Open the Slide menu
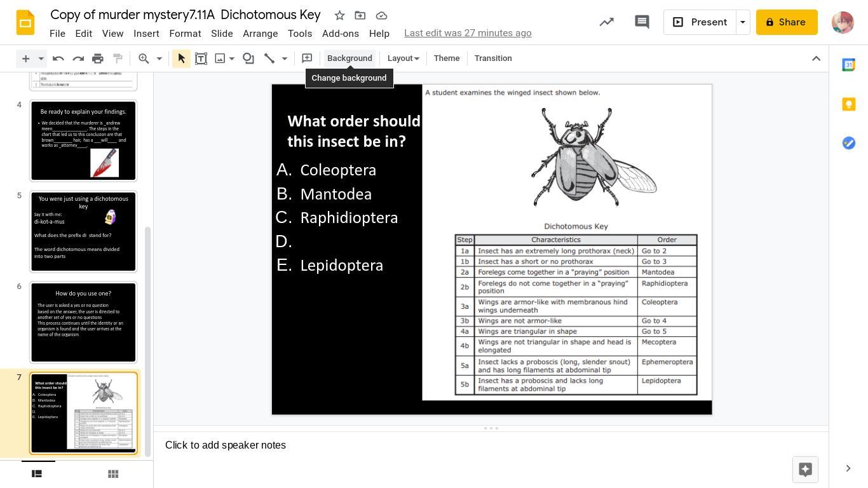 (x=222, y=33)
